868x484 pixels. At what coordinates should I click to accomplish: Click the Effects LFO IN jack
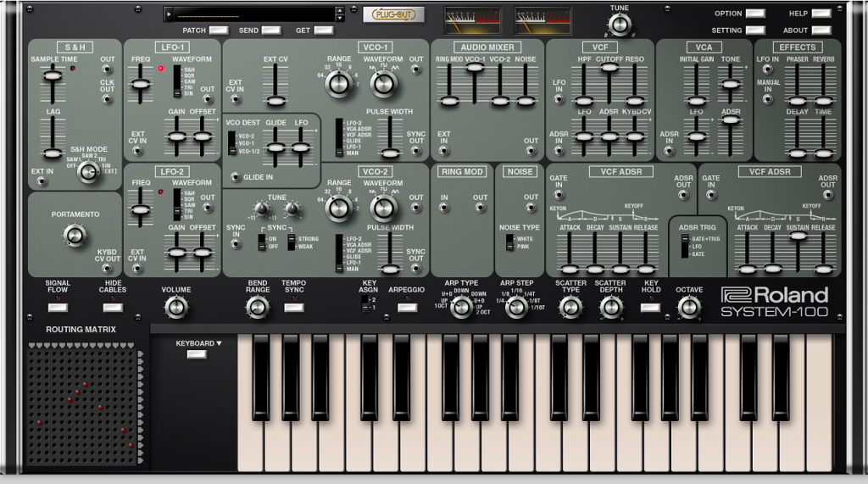[x=767, y=70]
